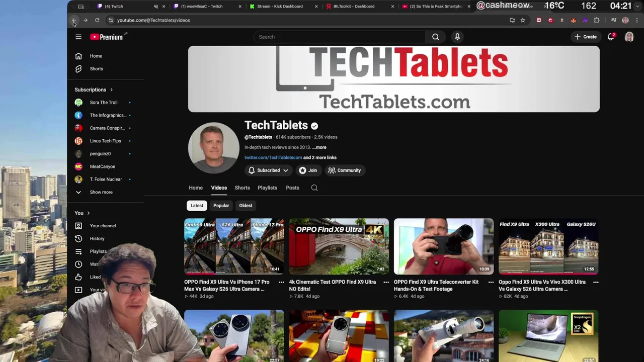Open options for Teleconverter Kit video
Image resolution: width=644 pixels, height=362 pixels.
[x=491, y=282]
